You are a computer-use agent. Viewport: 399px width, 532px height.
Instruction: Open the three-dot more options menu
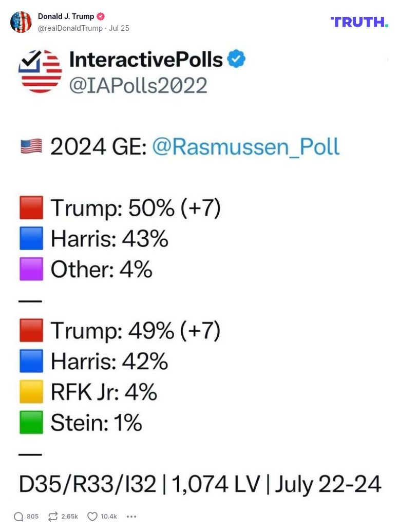pos(131,517)
